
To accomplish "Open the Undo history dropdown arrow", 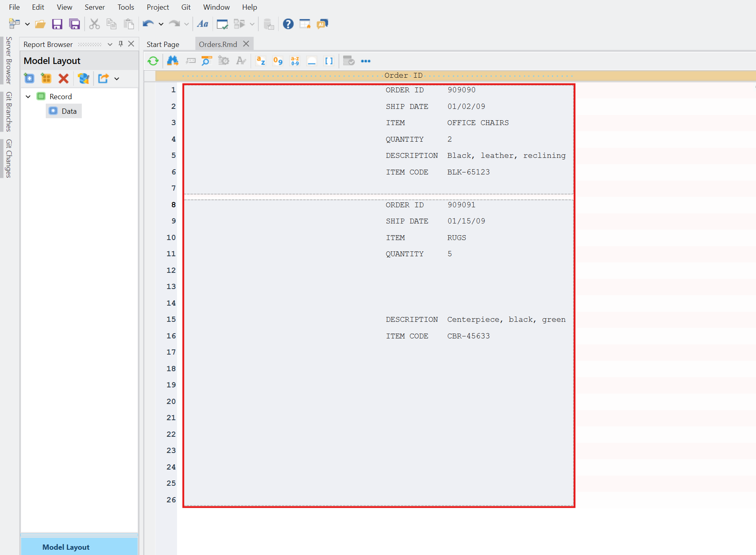I will click(161, 24).
